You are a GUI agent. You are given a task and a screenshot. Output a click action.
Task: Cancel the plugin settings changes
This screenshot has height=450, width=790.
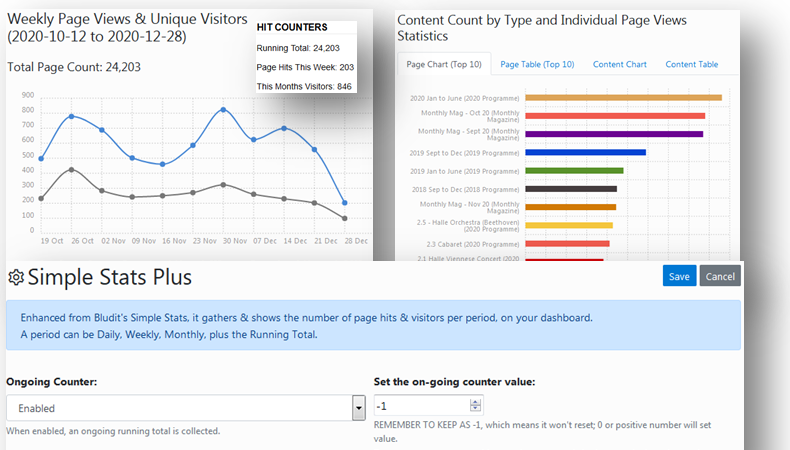[720, 276]
